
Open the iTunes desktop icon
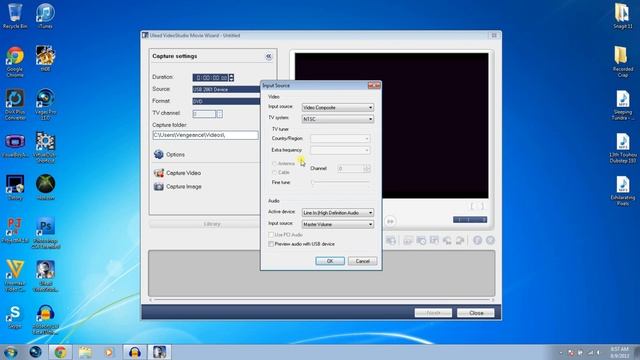point(45,16)
